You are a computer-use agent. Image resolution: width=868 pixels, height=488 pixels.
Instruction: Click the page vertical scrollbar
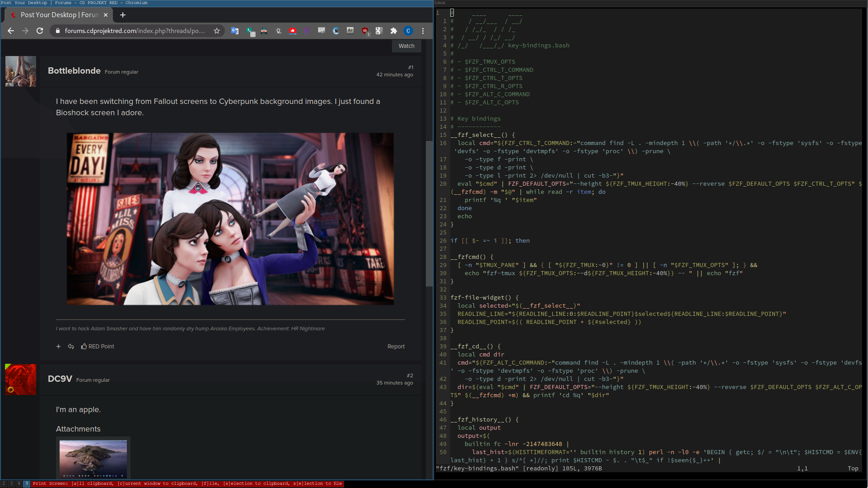(x=429, y=213)
